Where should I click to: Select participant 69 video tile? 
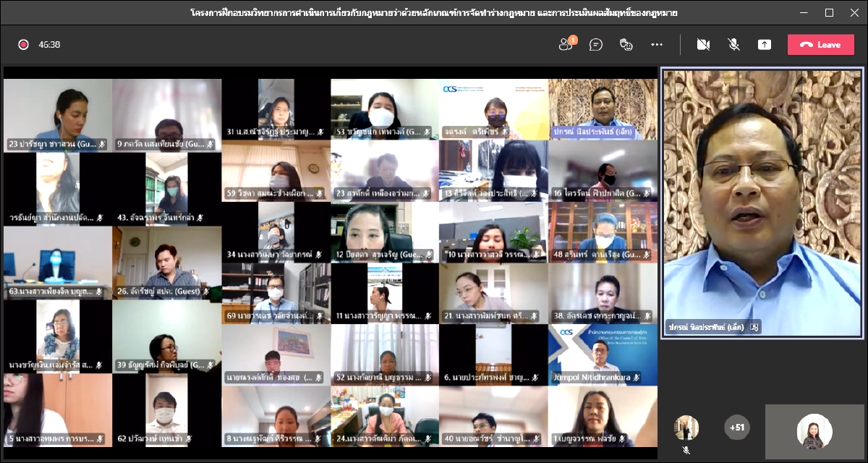pyautogui.click(x=276, y=293)
